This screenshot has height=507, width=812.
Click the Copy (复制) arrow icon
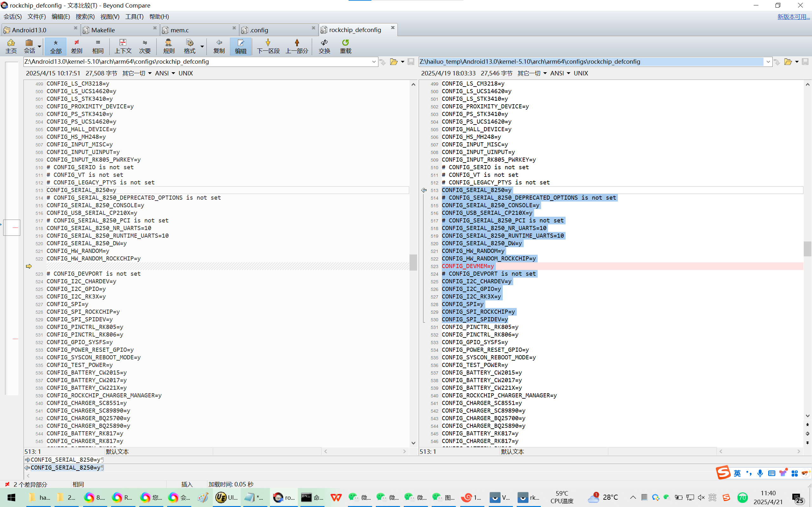(x=219, y=46)
